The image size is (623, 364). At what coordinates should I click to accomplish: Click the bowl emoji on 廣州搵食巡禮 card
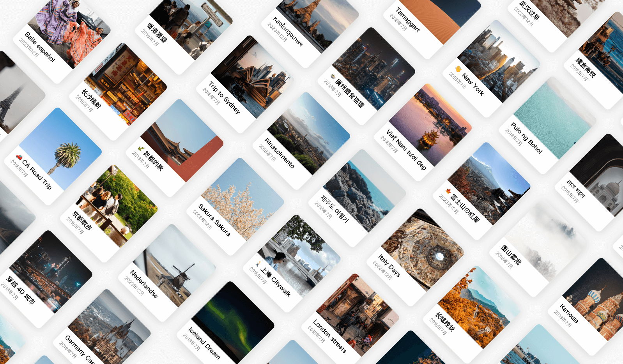point(333,76)
